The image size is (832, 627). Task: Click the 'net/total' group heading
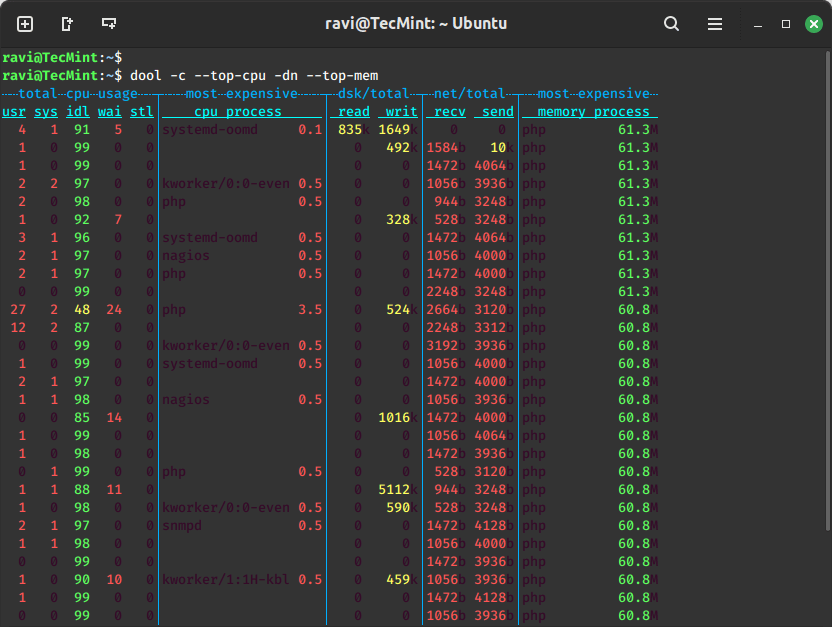pos(469,93)
